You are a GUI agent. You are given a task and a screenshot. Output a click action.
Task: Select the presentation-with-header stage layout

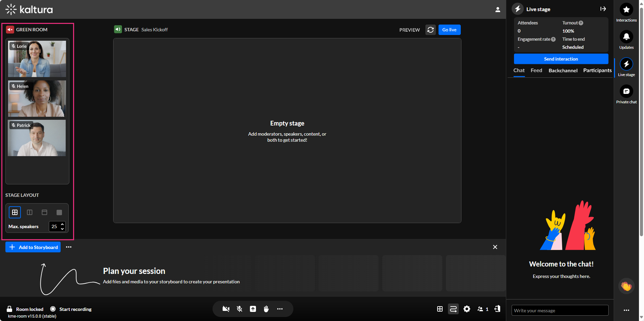click(44, 212)
